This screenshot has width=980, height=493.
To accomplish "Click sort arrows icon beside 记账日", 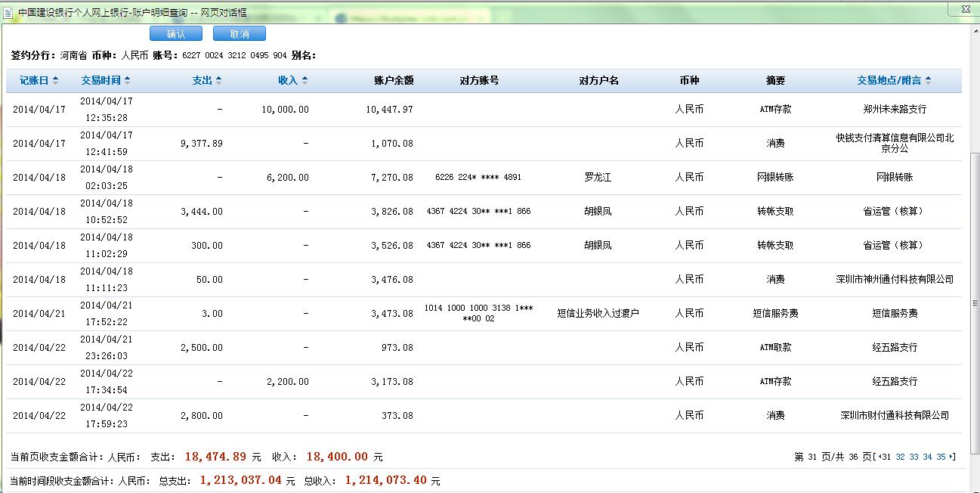I will (x=55, y=81).
